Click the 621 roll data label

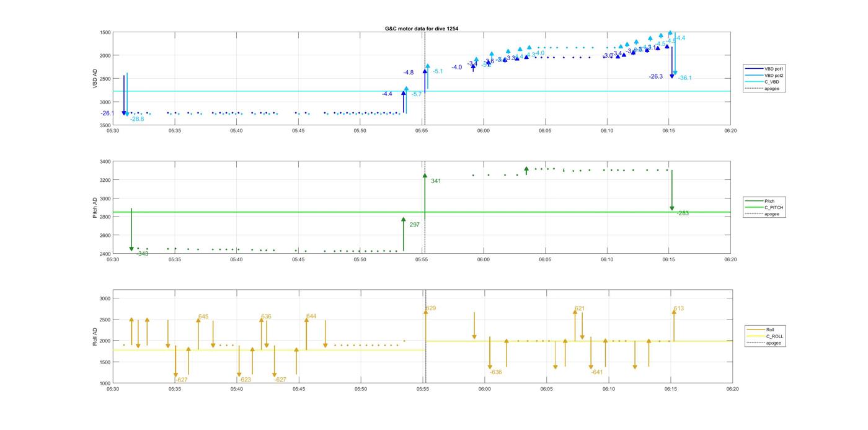click(580, 308)
